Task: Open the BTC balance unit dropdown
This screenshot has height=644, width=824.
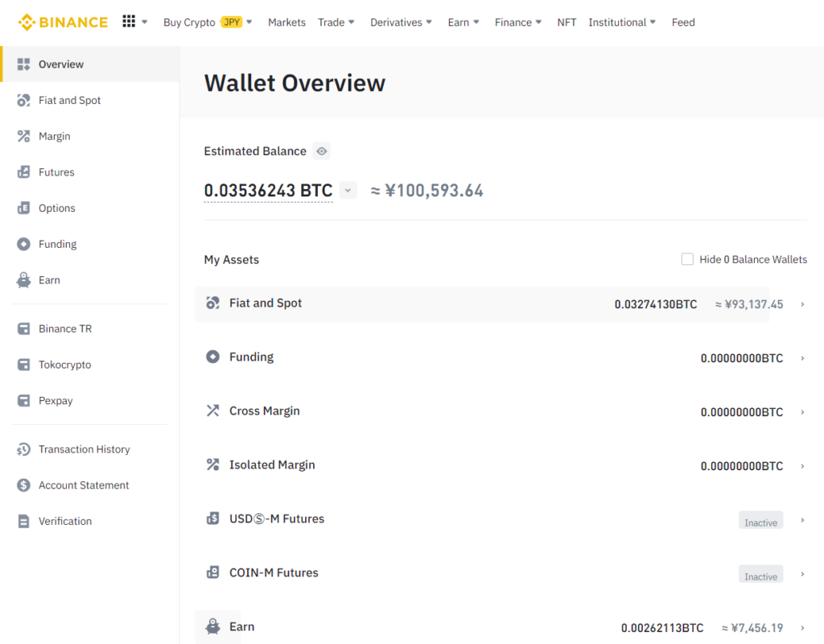Action: (x=347, y=191)
